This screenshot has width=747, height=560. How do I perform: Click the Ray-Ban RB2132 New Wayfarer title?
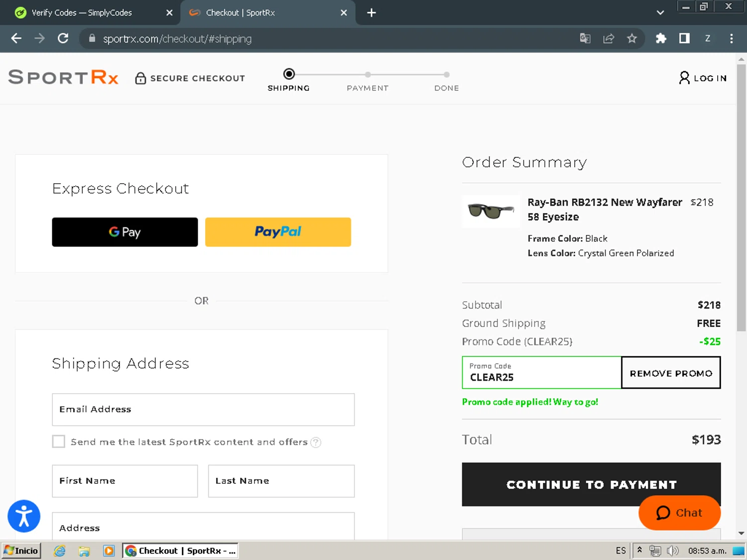(605, 210)
